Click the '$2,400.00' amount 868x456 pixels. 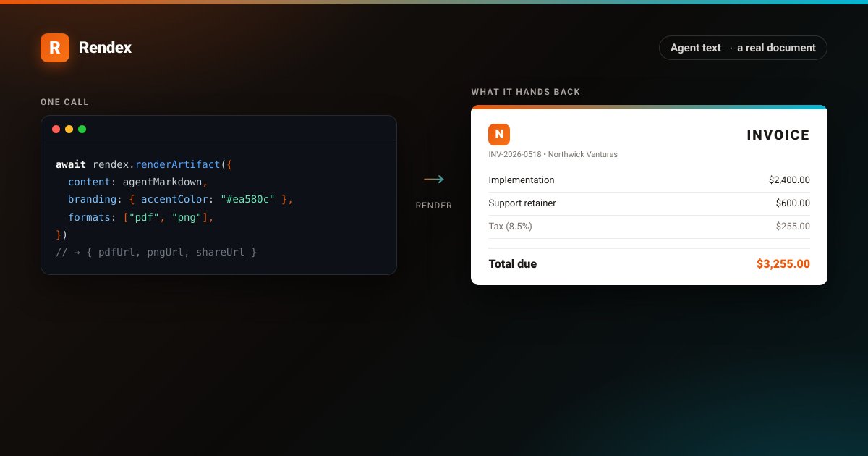pyautogui.click(x=789, y=180)
